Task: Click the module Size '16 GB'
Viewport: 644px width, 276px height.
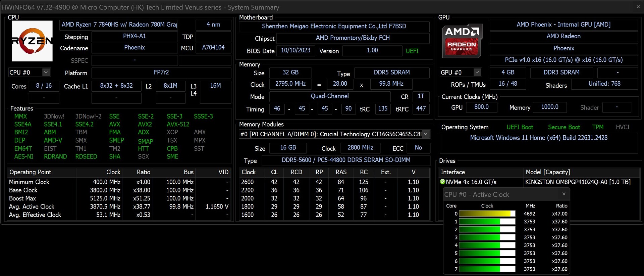Action: (288, 148)
